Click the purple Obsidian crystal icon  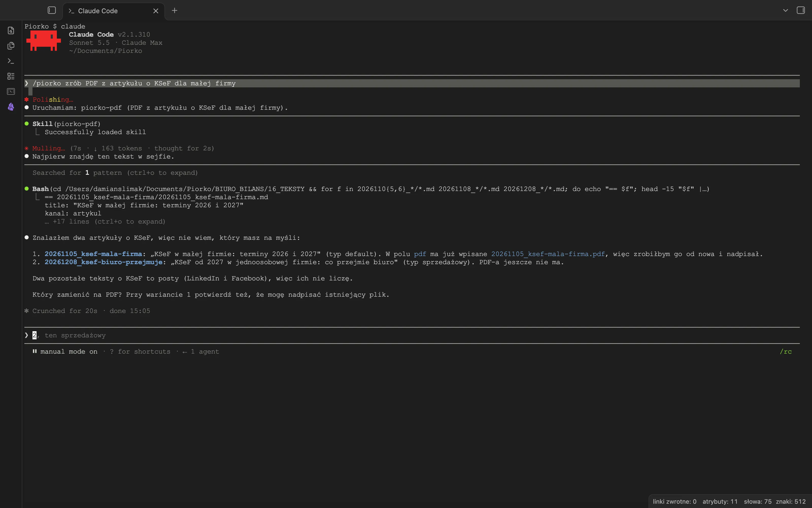[x=11, y=107]
